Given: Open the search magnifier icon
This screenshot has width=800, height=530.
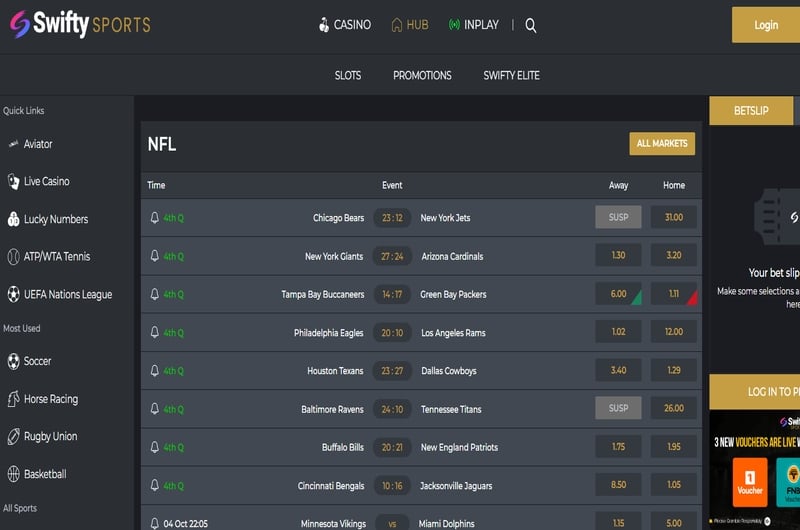Looking at the screenshot, I should point(531,25).
